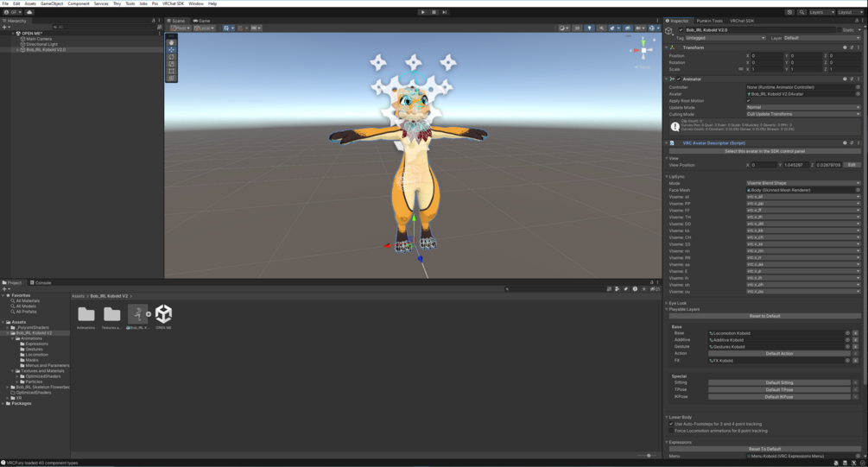Open Transform component preset icon
The image size is (868, 467).
pyautogui.click(x=852, y=47)
